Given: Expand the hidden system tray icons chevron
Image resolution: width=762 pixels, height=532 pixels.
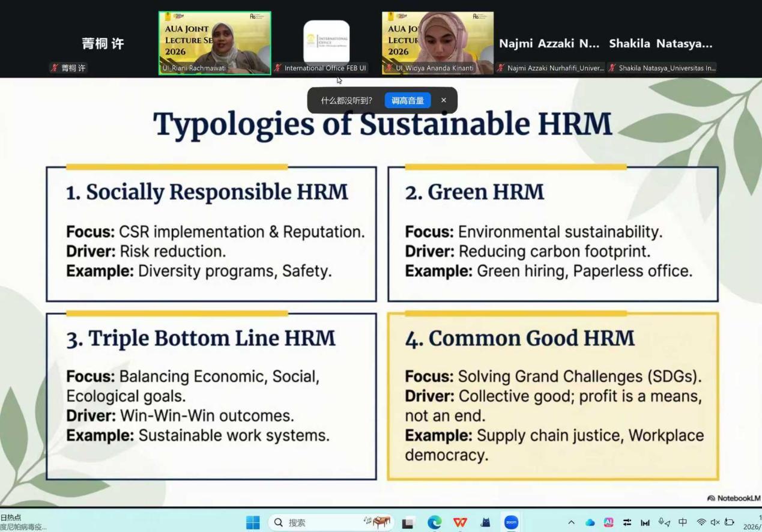Looking at the screenshot, I should click(571, 522).
